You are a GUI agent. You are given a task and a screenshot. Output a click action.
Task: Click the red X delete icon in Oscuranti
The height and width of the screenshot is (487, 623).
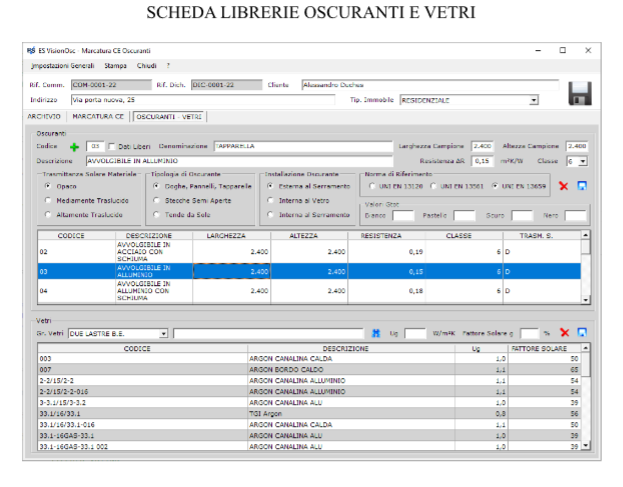[563, 186]
